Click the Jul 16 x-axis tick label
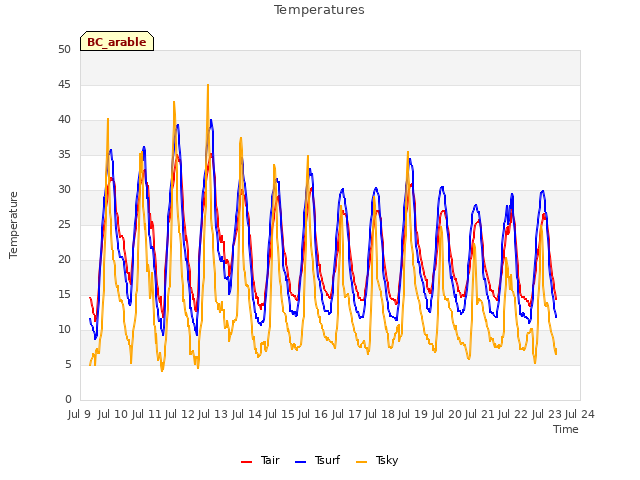Viewport: 640px width, 480px height. coord(313,414)
